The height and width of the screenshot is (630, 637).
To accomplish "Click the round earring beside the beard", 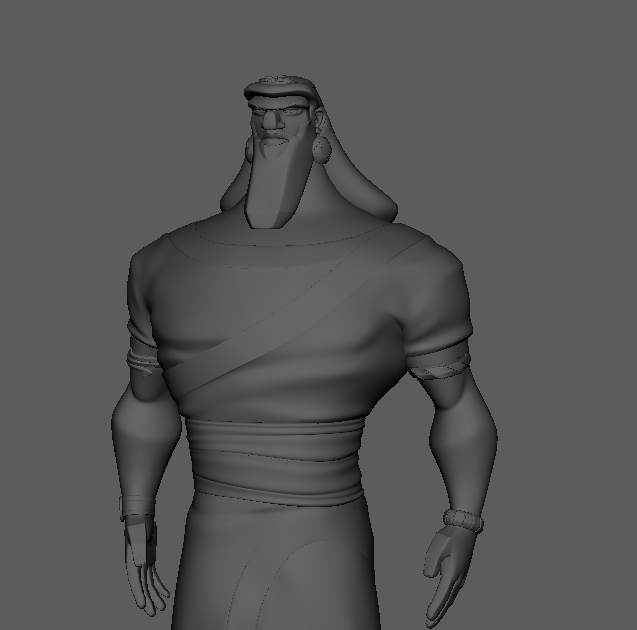I will [x=319, y=147].
